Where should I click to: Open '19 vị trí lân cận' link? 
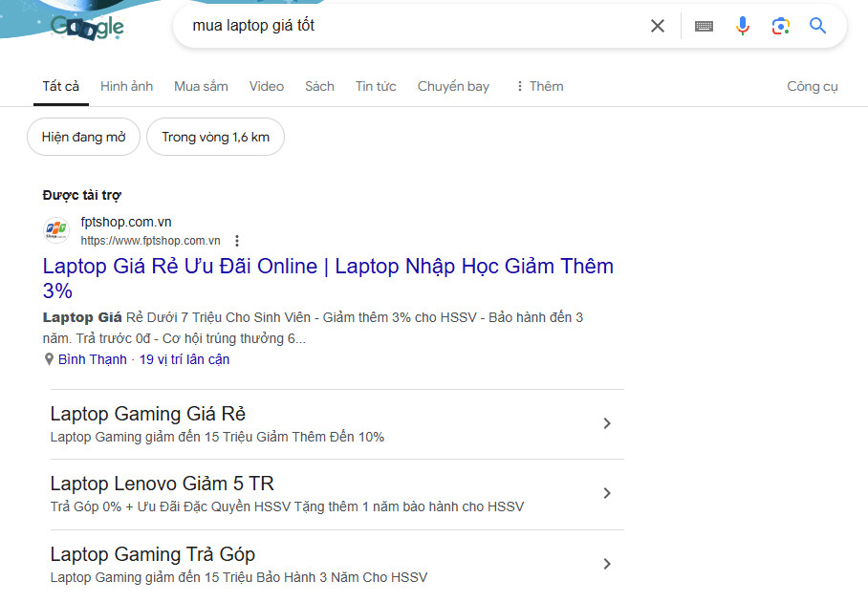[x=184, y=359]
